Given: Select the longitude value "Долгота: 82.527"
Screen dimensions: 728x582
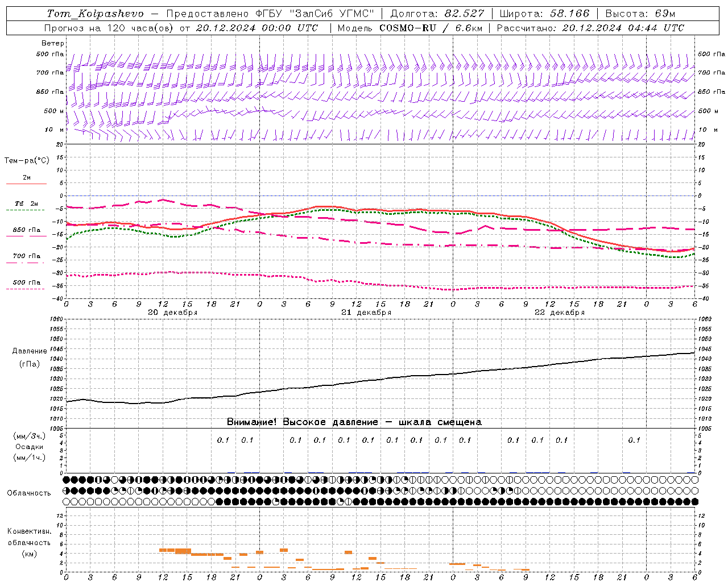Looking at the screenshot, I should [437, 14].
